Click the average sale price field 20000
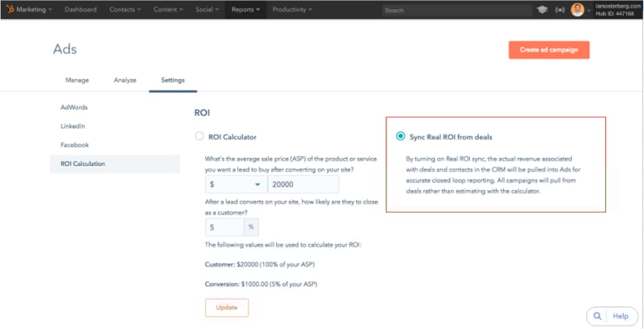 click(303, 184)
